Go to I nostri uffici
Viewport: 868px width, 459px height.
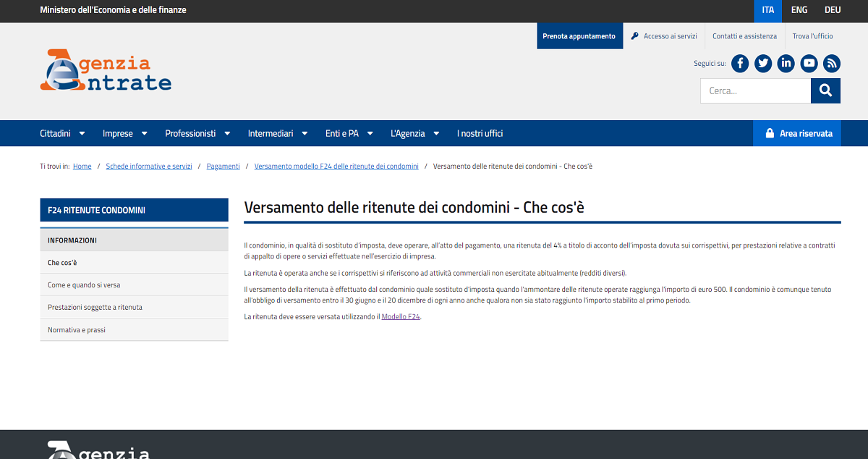click(480, 133)
